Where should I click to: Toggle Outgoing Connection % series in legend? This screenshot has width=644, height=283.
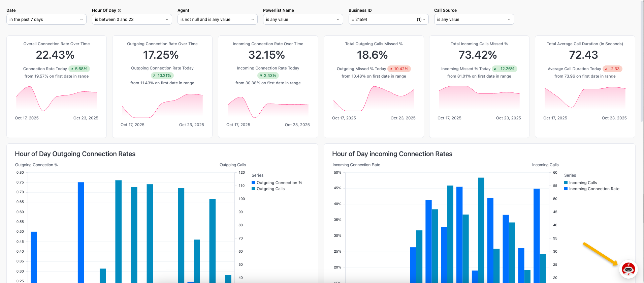279,183
